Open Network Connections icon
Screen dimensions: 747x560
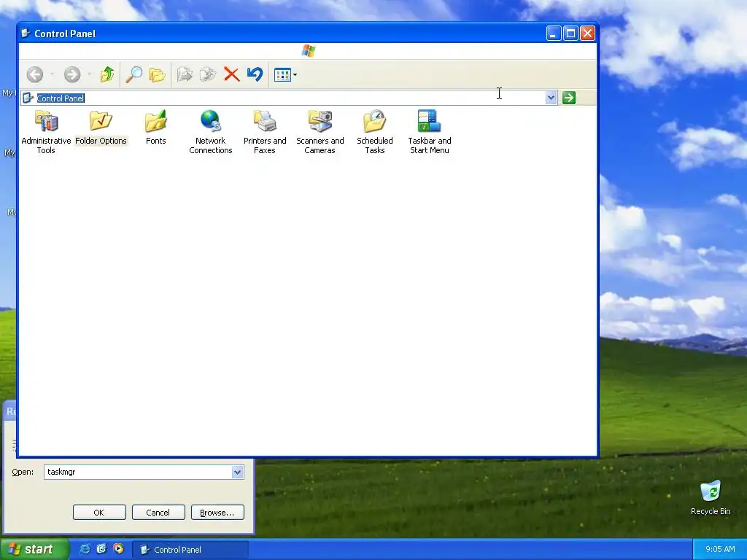211,132
